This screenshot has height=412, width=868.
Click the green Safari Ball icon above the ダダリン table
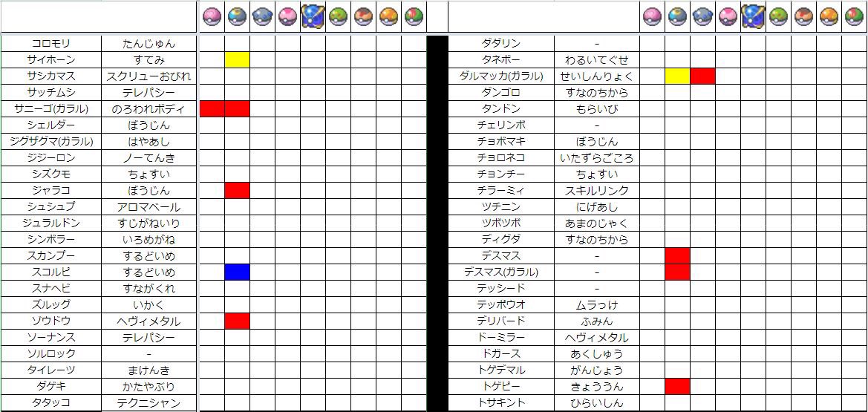778,17
